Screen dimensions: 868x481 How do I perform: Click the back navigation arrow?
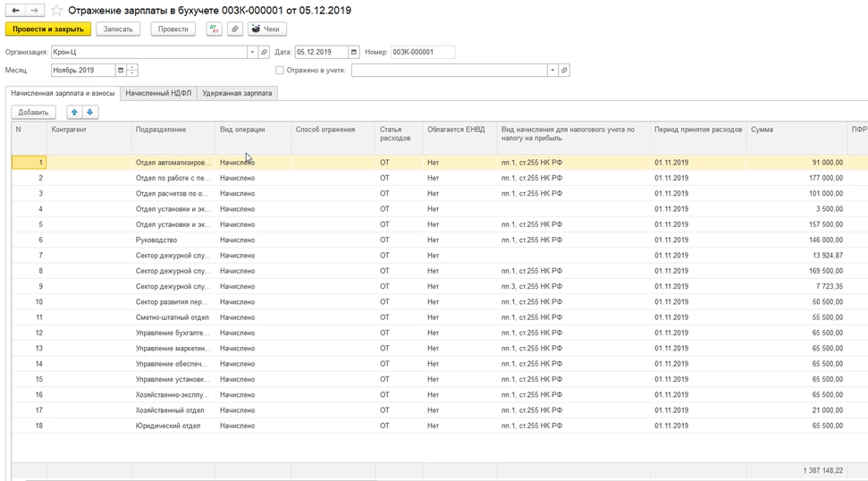point(15,11)
